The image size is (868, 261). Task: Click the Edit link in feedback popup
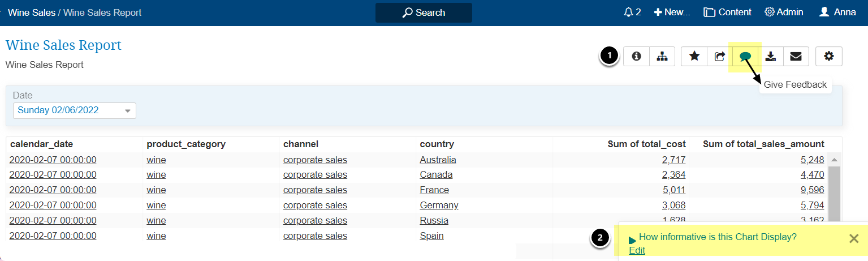tap(637, 250)
